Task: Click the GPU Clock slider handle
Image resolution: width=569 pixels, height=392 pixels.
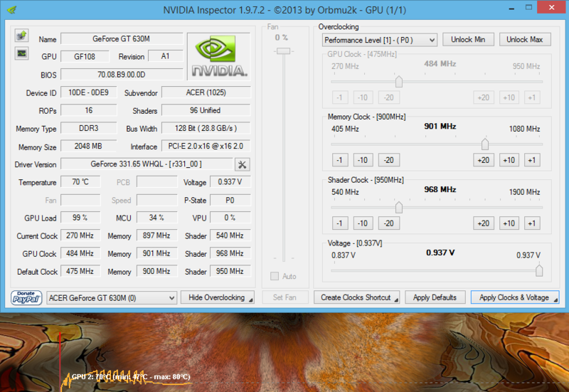Action: click(x=399, y=82)
